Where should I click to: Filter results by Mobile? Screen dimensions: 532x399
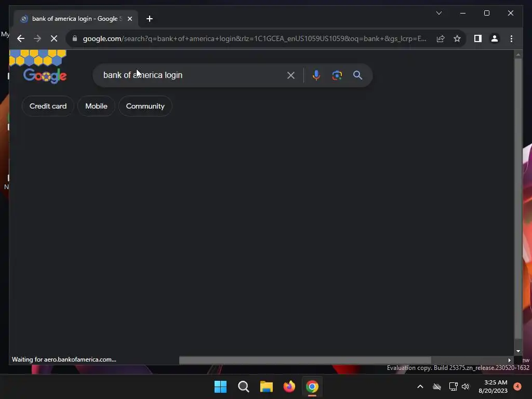click(96, 106)
